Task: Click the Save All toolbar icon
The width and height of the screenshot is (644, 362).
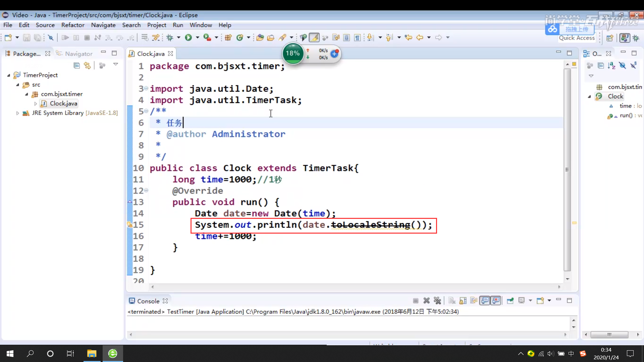Action: click(x=38, y=38)
